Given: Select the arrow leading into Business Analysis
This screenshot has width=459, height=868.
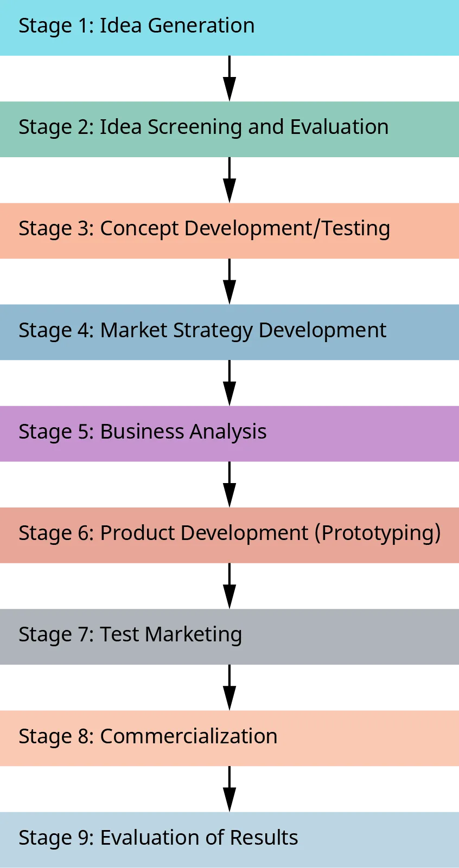Looking at the screenshot, I should pyautogui.click(x=230, y=383).
